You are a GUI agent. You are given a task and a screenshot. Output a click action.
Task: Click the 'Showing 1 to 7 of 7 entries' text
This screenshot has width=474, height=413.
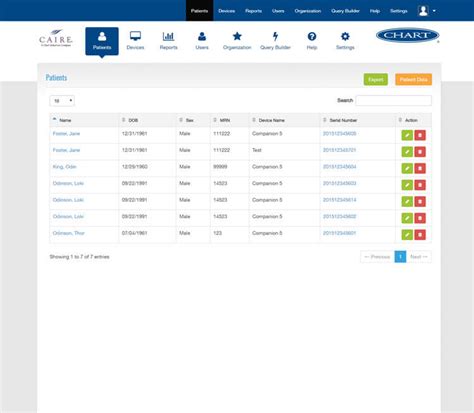(79, 257)
